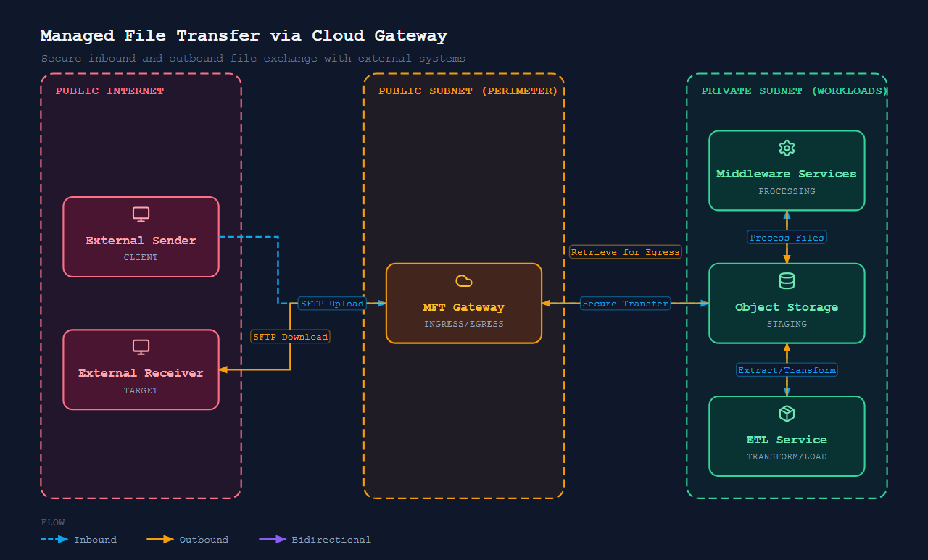This screenshot has height=560, width=928.
Task: Select the ETL Service node
Action: point(787,436)
